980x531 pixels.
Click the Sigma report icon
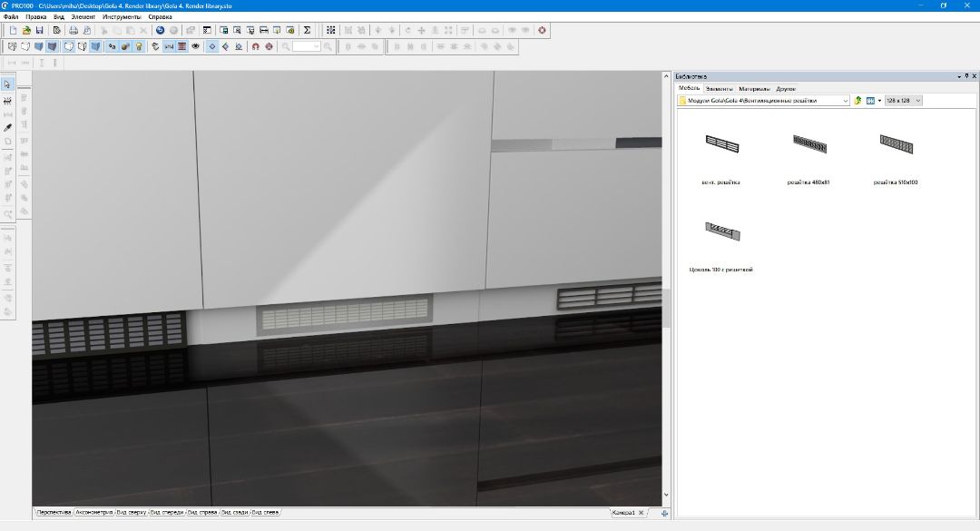pyautogui.click(x=307, y=30)
